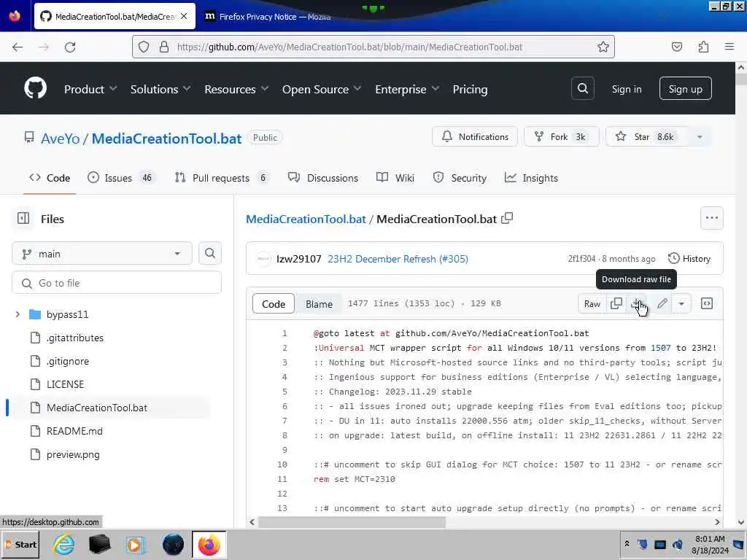Viewport: 747px width, 560px height.
Task: Open the Wiki tab
Action: coord(395,178)
